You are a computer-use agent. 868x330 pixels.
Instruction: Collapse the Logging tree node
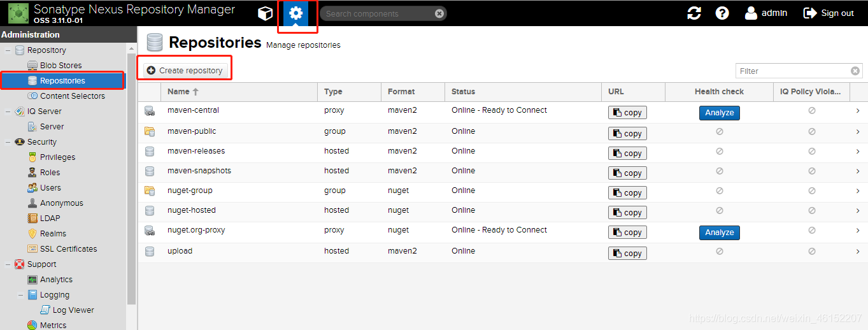pos(20,295)
